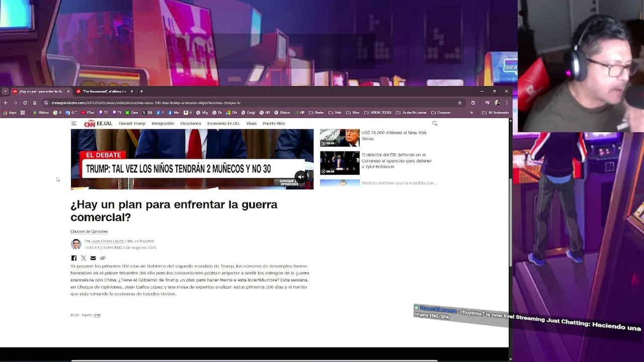Image resolution: width=644 pixels, height=362 pixels.
Task: Open the Folder No borrar bookmarks folder
Action: point(411,113)
